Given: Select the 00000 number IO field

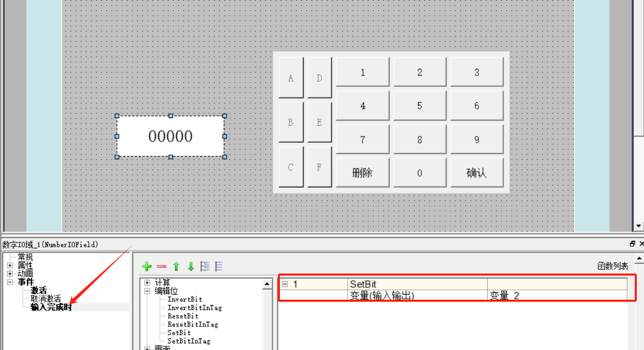Looking at the screenshot, I should coord(170,136).
